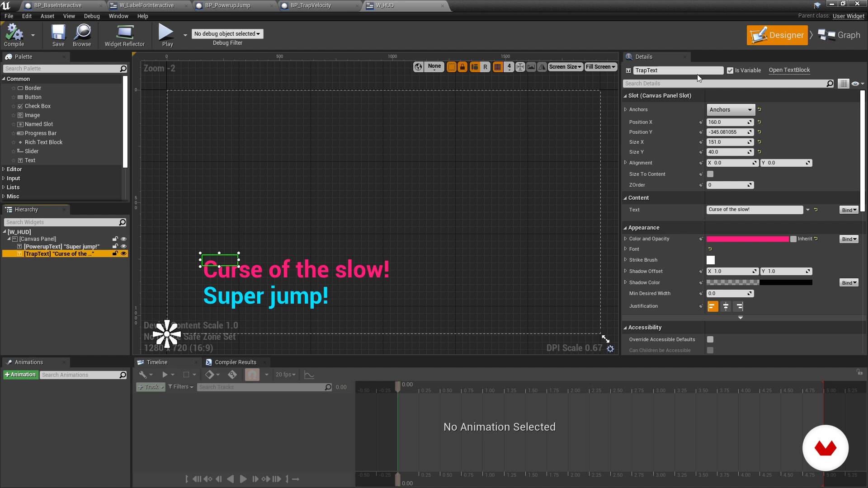Open the Screen Size dropdown
868x488 pixels.
coord(565,67)
